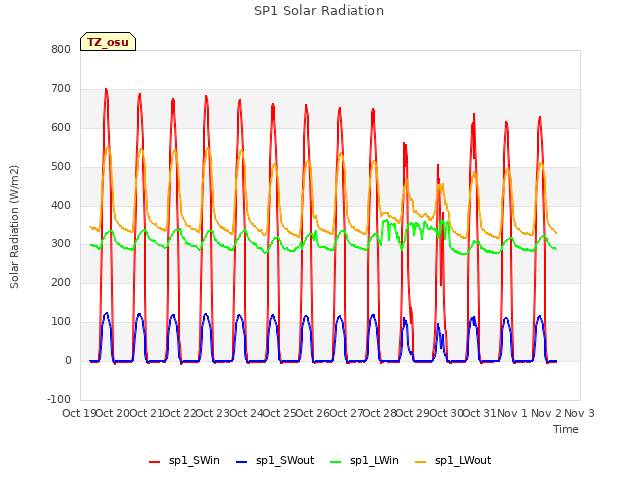The height and width of the screenshot is (480, 640).
Task: Click the Solar Radiation (W/m2) axis label
Action: (x=14, y=227)
